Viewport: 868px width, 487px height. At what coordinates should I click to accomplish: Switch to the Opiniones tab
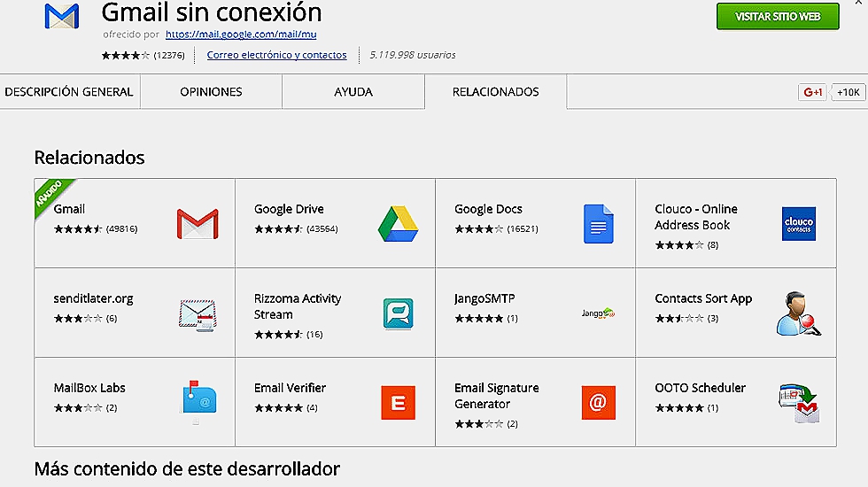click(x=211, y=92)
